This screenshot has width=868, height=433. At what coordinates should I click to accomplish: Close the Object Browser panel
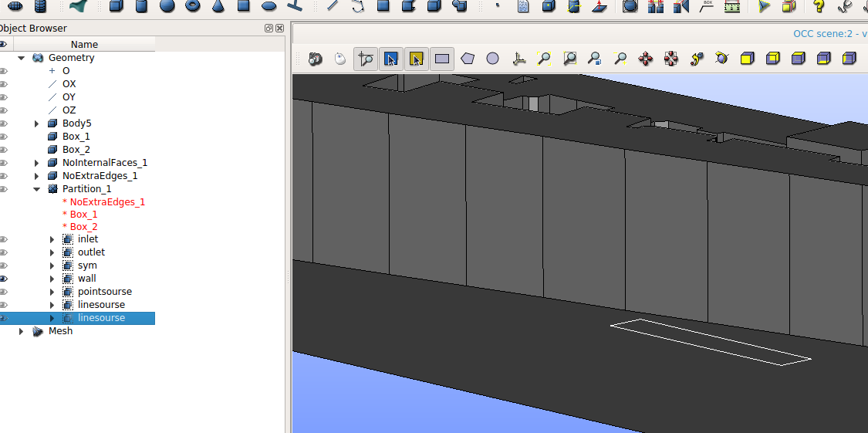[279, 29]
